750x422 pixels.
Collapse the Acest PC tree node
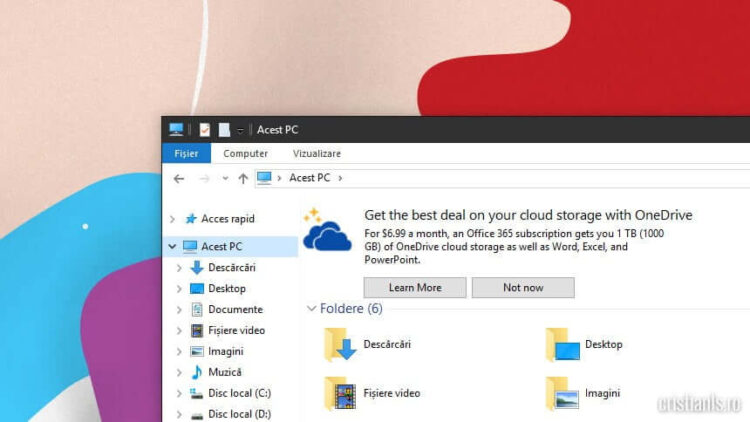point(173,246)
